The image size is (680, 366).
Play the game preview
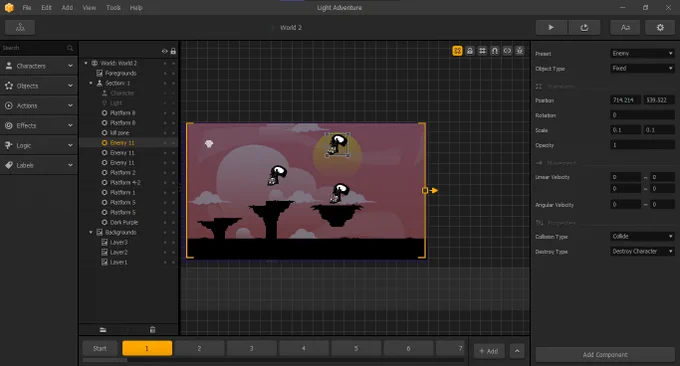tap(551, 27)
